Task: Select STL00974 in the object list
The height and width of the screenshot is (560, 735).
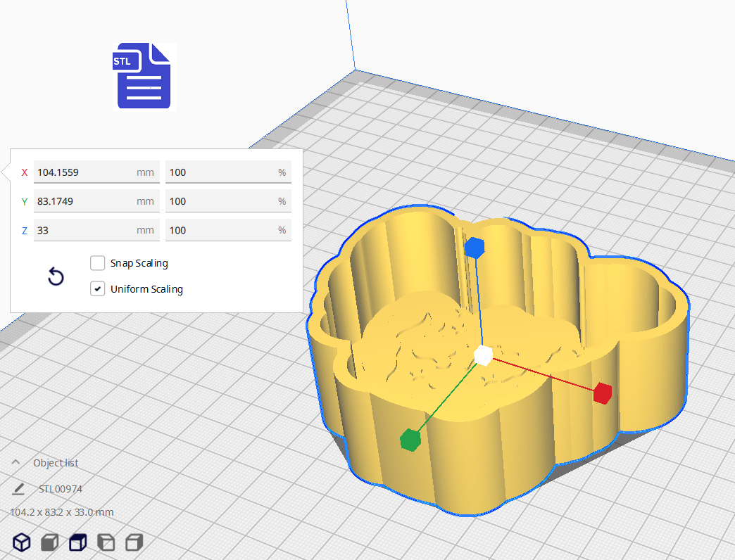Action: point(61,488)
